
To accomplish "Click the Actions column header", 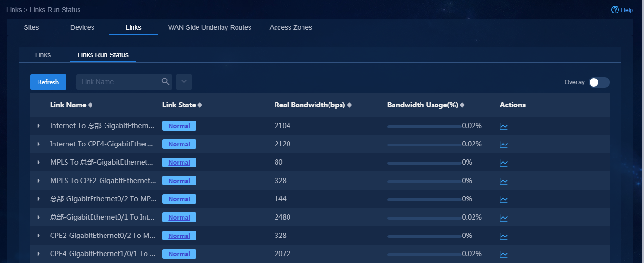I will 513,105.
